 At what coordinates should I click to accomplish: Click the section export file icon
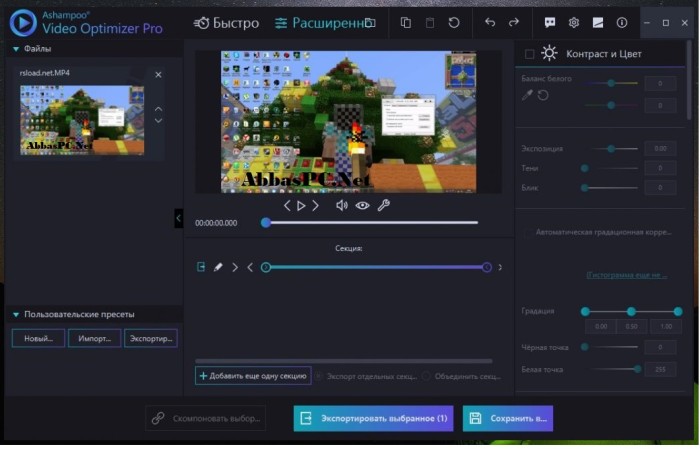[201, 267]
